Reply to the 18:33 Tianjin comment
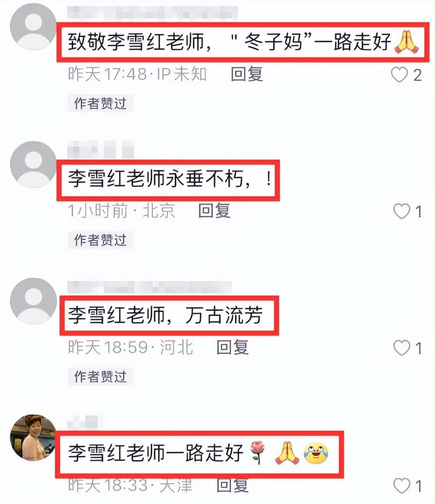Viewport: 435px width, 504px height. pos(232,485)
